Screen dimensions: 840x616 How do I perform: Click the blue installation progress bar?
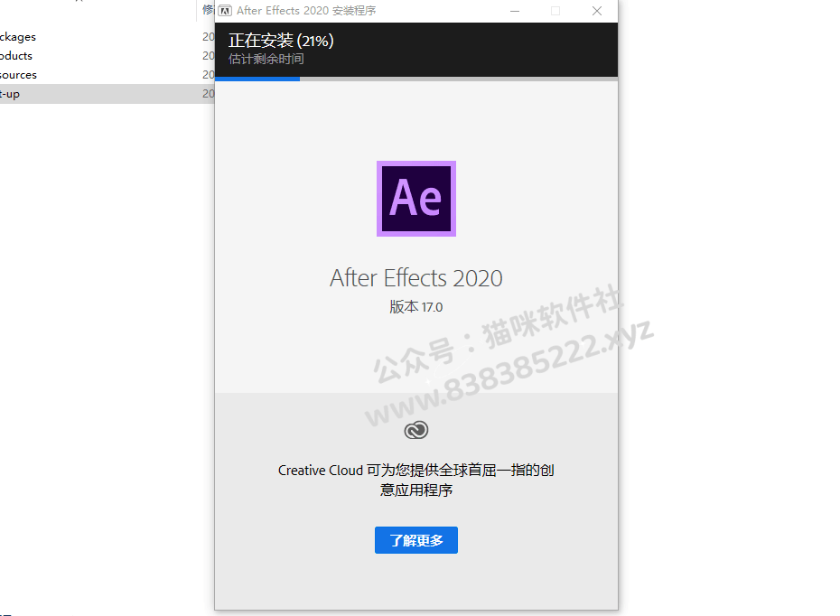[x=257, y=79]
